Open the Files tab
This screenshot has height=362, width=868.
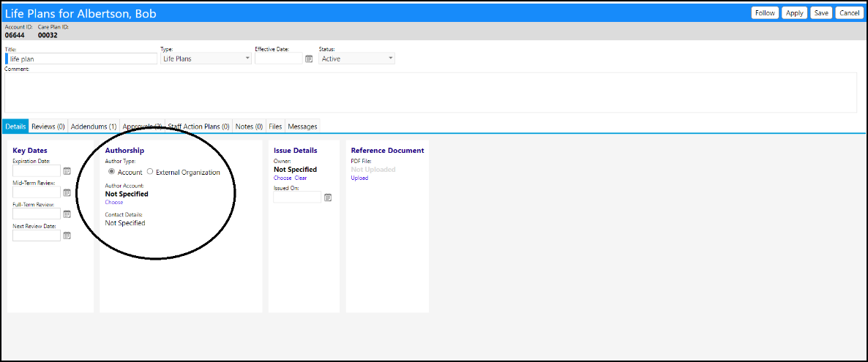click(275, 127)
